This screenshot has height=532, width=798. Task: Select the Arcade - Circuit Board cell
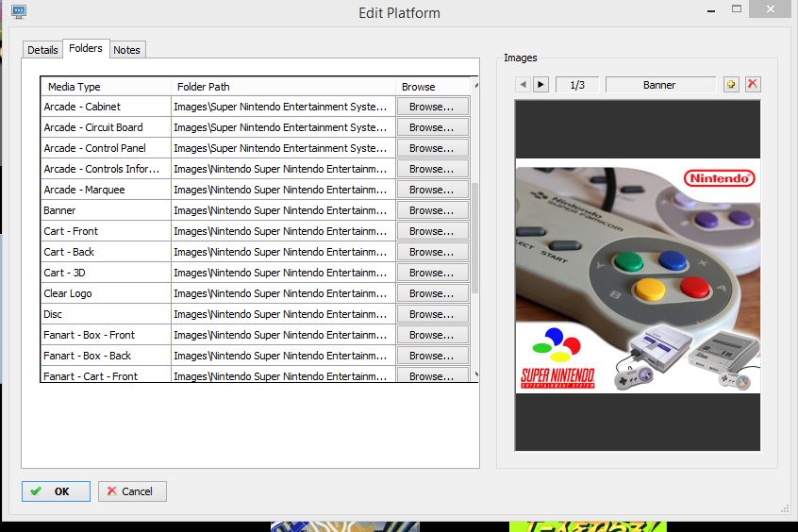point(106,127)
